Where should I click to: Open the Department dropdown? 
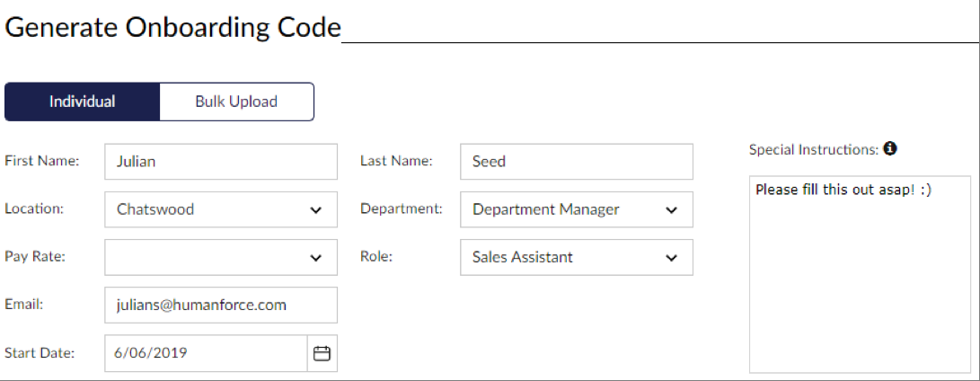coord(577,209)
